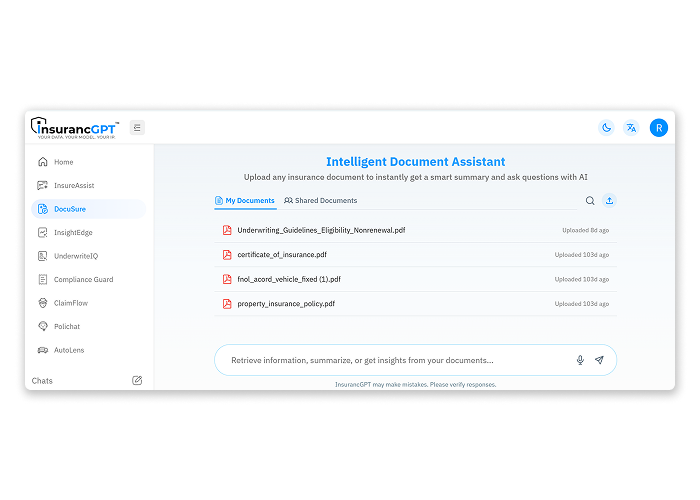
Task: Open ClaimFlow from sidebar
Action: click(x=88, y=303)
